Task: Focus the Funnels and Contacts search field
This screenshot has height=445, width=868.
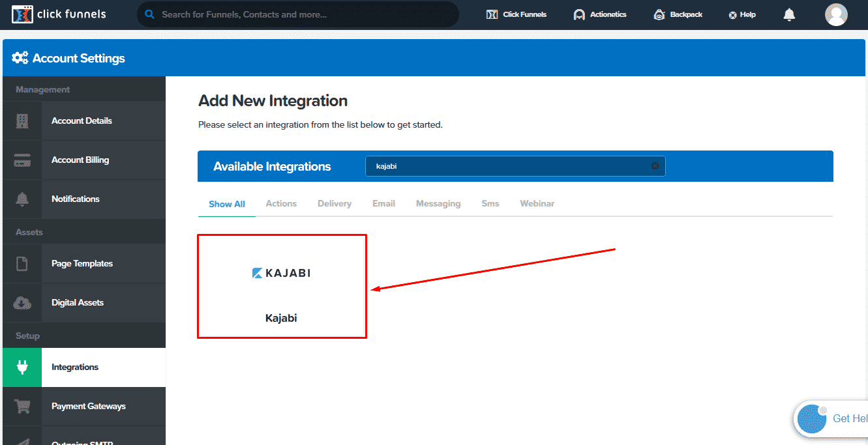Action: click(x=298, y=14)
